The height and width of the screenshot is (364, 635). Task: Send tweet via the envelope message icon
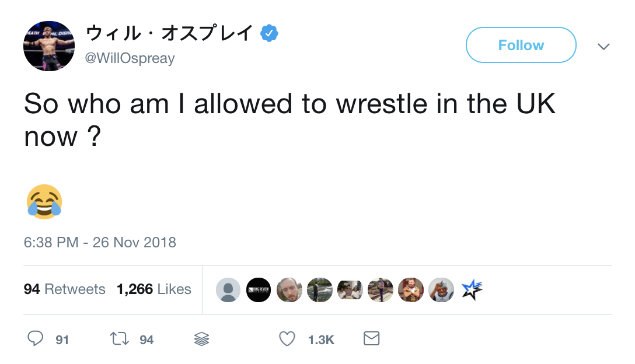click(372, 338)
